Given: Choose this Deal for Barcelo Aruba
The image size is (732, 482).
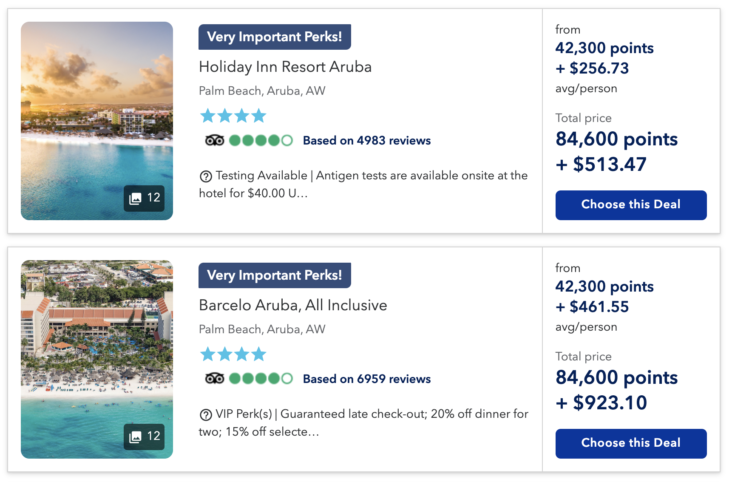Looking at the screenshot, I should (630, 443).
